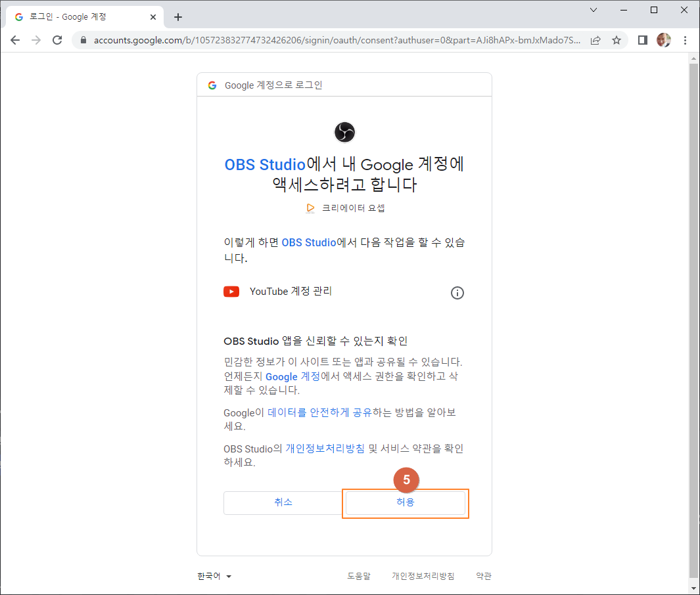Open tab search chevron in title bar

[x=594, y=10]
